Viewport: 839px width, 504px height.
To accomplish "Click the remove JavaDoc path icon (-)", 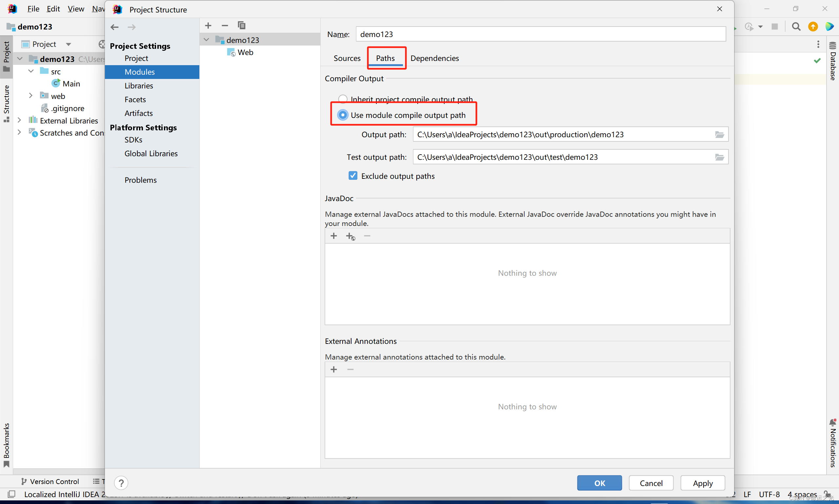I will point(367,236).
